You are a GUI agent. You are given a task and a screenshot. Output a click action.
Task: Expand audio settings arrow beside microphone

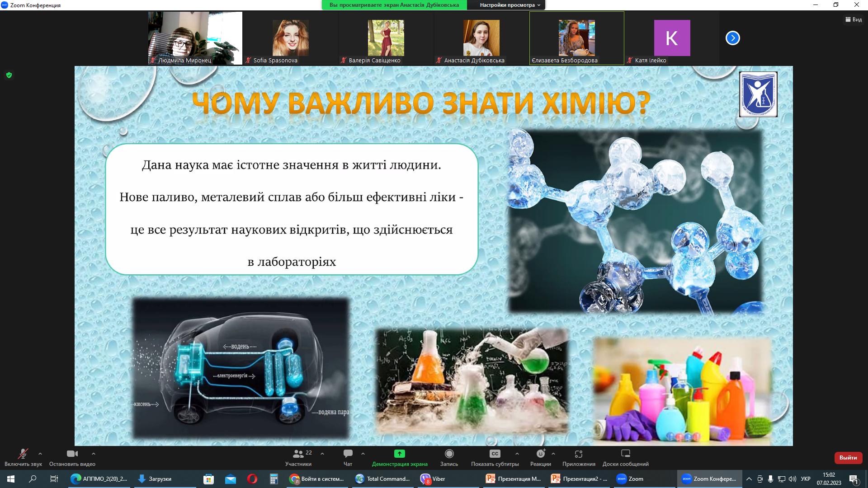point(40,454)
